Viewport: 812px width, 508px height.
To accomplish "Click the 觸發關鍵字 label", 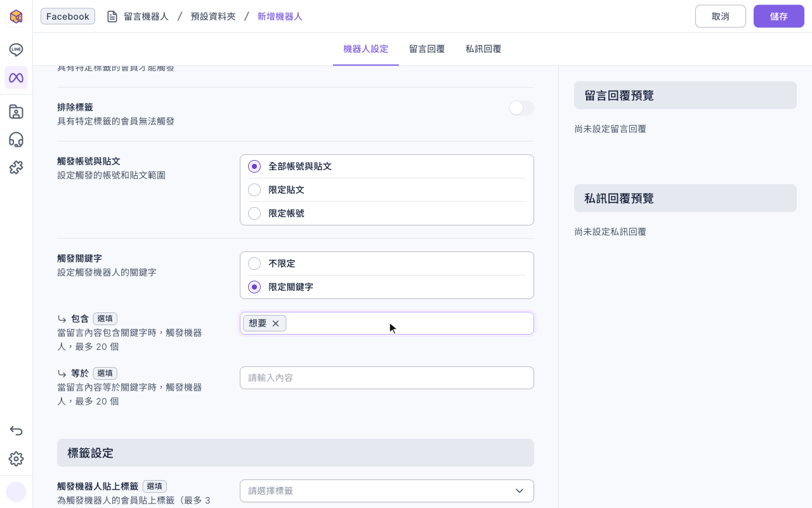I will tap(79, 258).
